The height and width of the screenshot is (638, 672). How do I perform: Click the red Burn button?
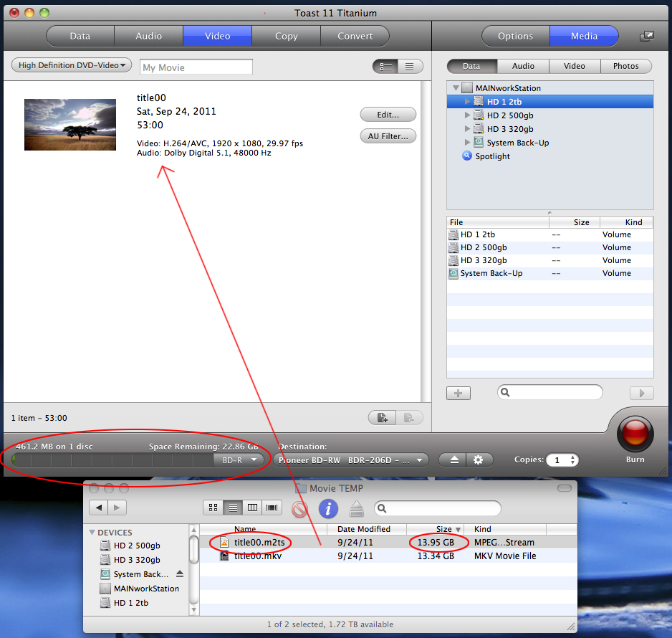[x=635, y=433]
